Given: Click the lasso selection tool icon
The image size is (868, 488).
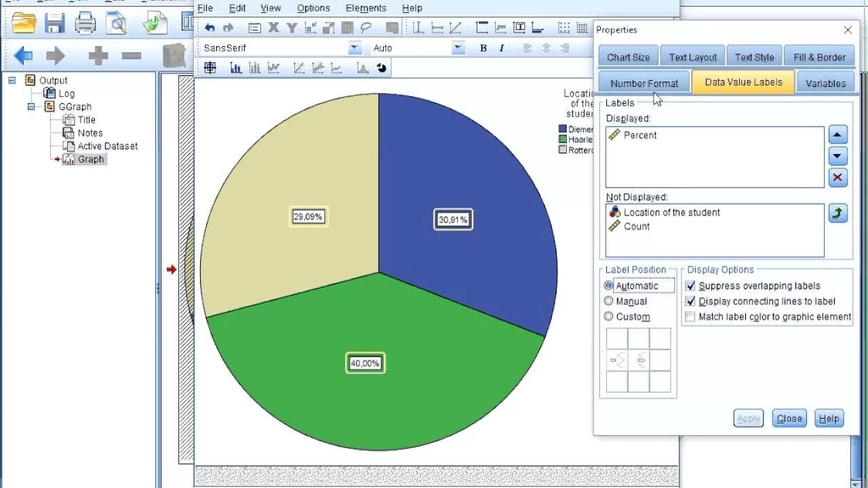Looking at the screenshot, I should point(366,28).
